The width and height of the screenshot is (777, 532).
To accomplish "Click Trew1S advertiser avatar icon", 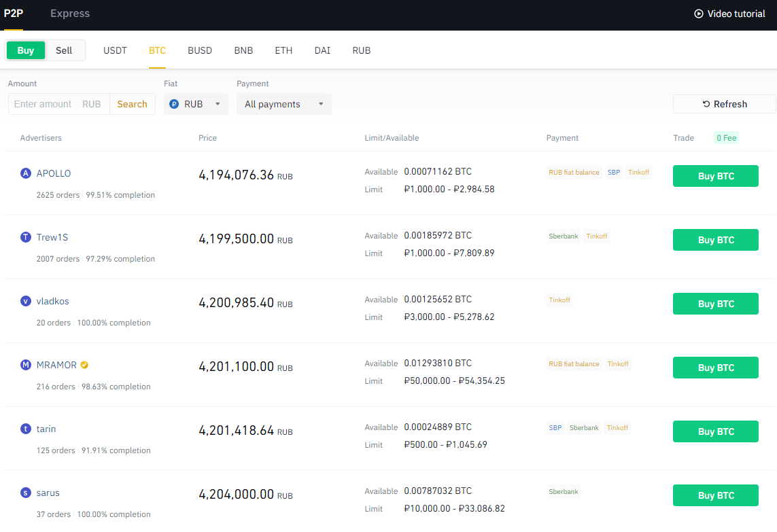I will [26, 237].
